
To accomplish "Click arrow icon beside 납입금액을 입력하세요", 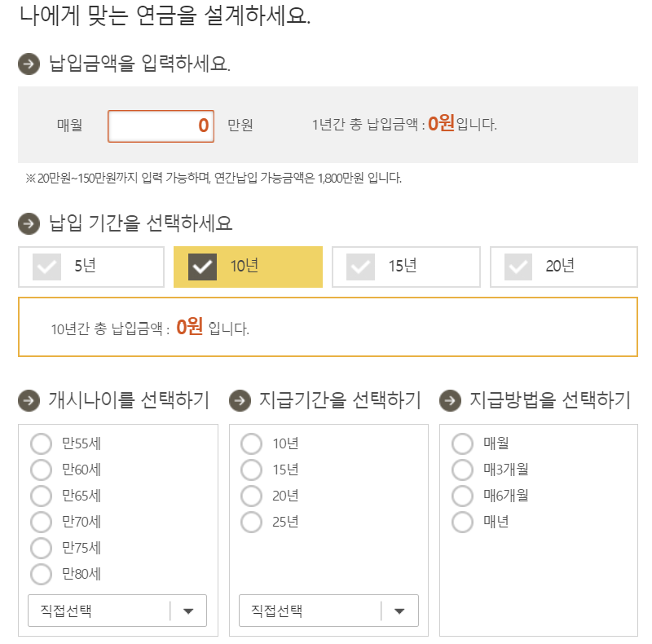I will 29,64.
